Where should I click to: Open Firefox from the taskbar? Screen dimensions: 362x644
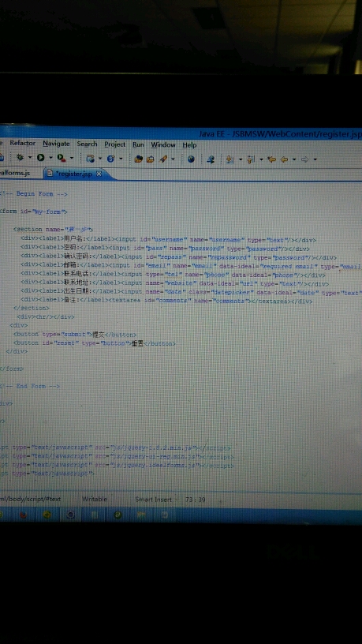(x=23, y=515)
